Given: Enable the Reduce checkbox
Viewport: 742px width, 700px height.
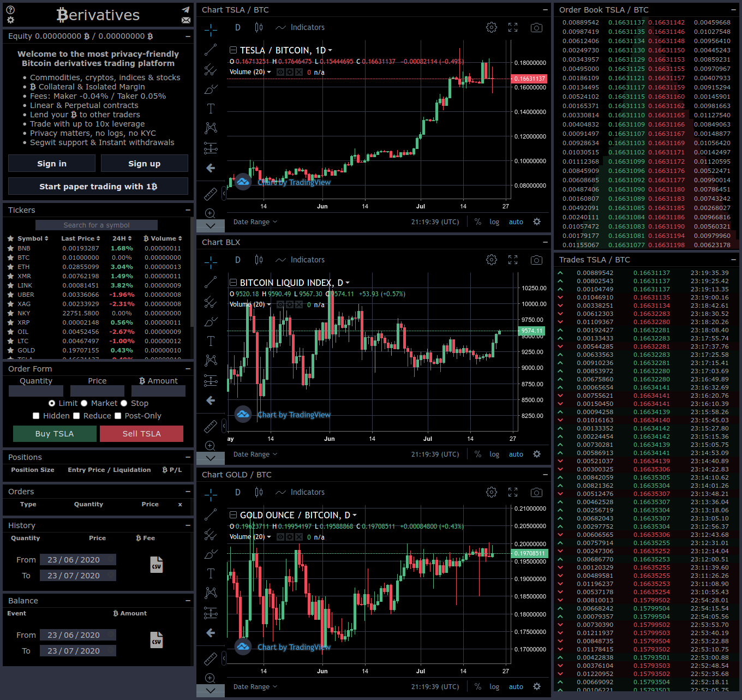Looking at the screenshot, I should click(x=76, y=416).
